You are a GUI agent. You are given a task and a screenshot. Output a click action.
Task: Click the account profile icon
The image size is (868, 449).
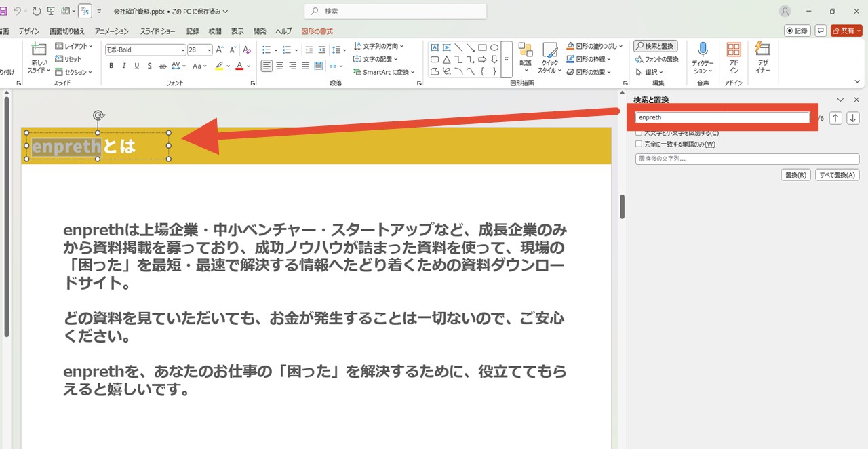(785, 11)
